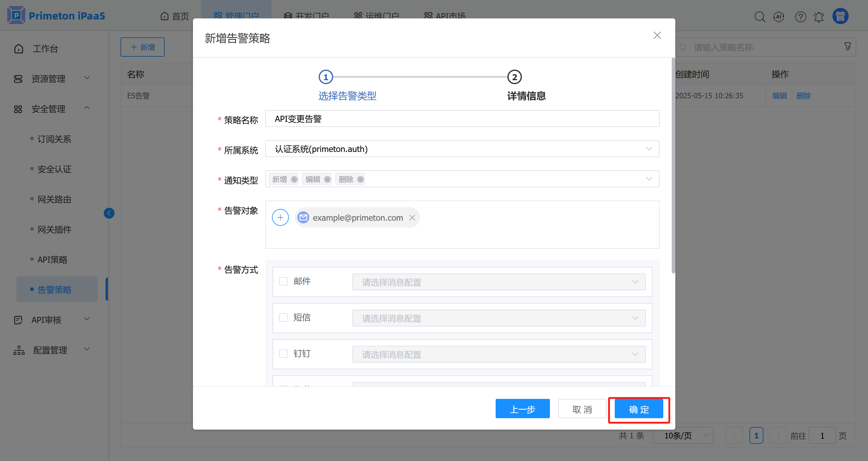Open the 邮件 message configuration dropdown
Image resolution: width=868 pixels, height=461 pixels.
pos(498,282)
